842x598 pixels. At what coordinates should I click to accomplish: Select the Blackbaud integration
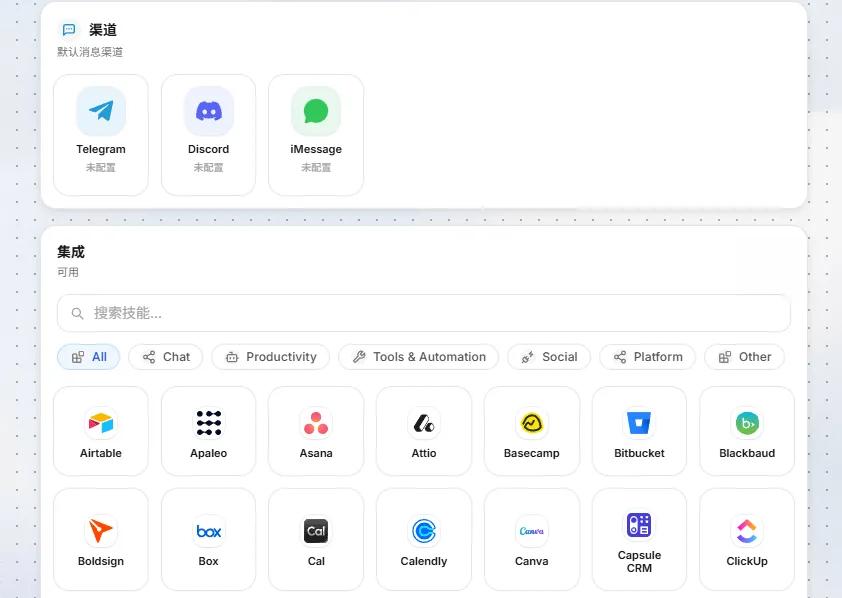coord(747,431)
